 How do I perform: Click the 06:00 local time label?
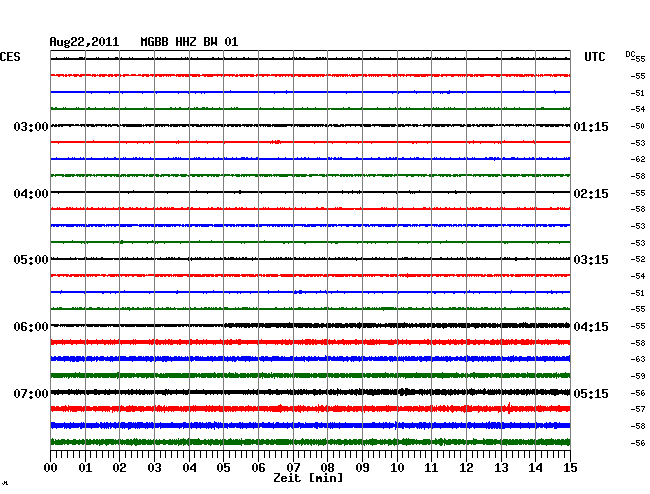click(x=31, y=327)
